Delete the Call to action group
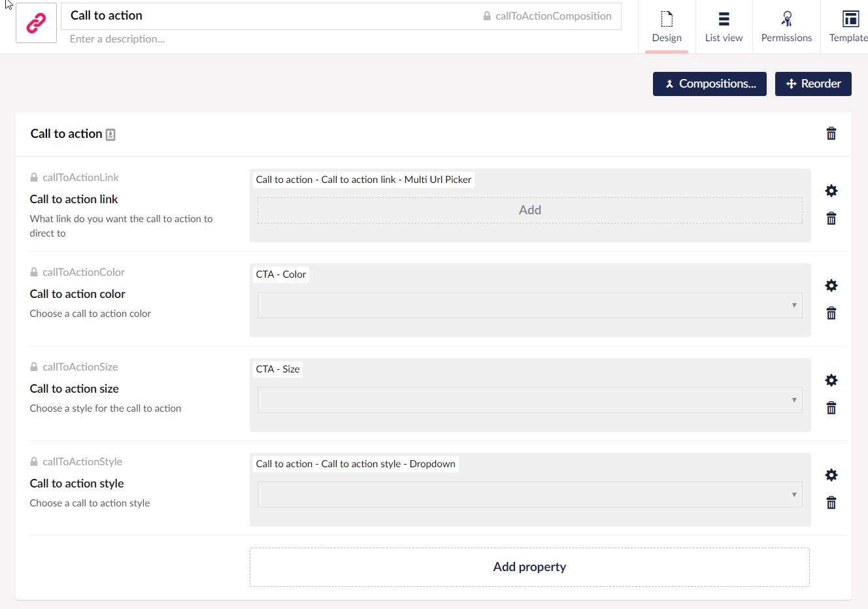The width and height of the screenshot is (868, 609). coord(831,134)
